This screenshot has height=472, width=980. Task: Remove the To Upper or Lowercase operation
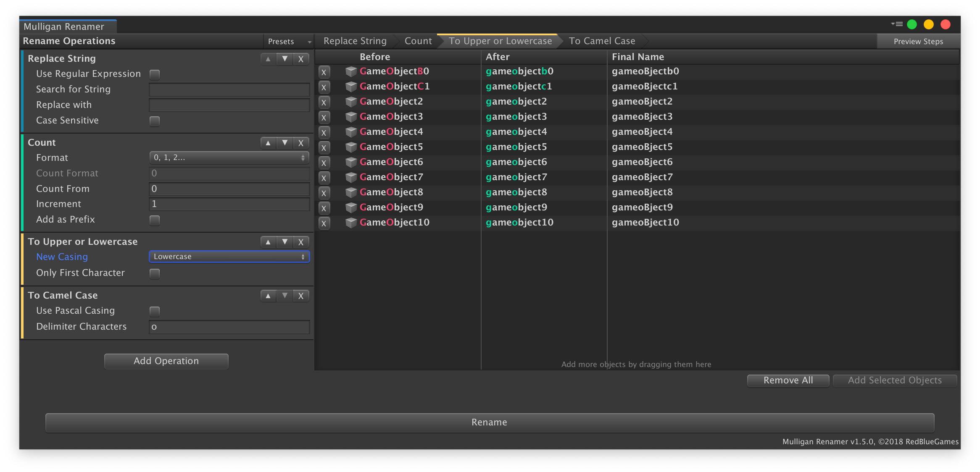[300, 241]
